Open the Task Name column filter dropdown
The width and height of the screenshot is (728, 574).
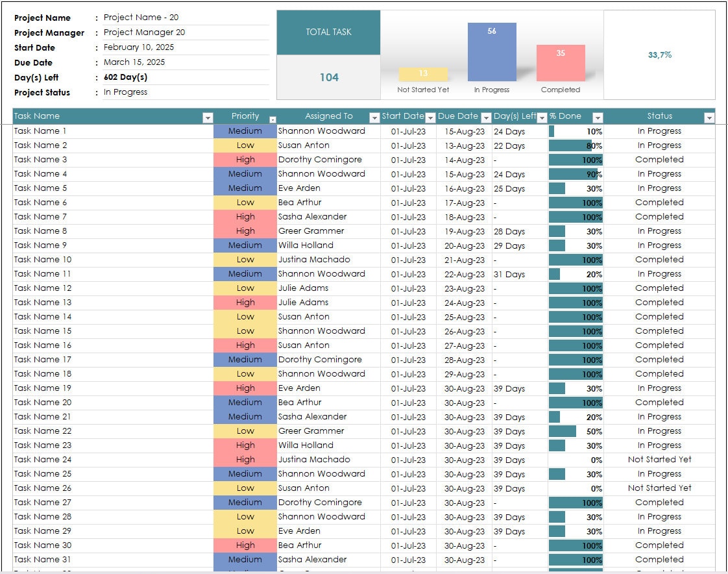pos(208,118)
